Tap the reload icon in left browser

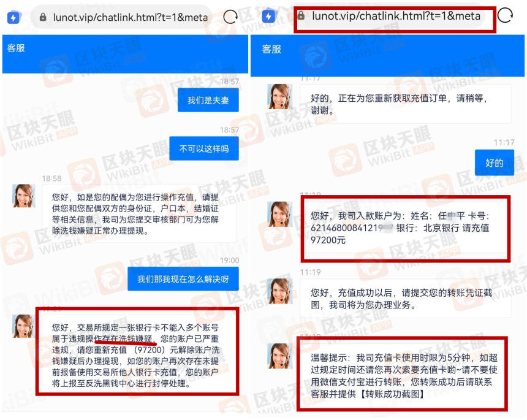(x=230, y=17)
